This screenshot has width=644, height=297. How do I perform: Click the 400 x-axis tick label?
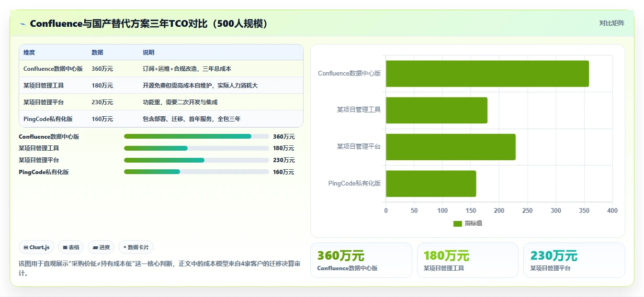612,211
